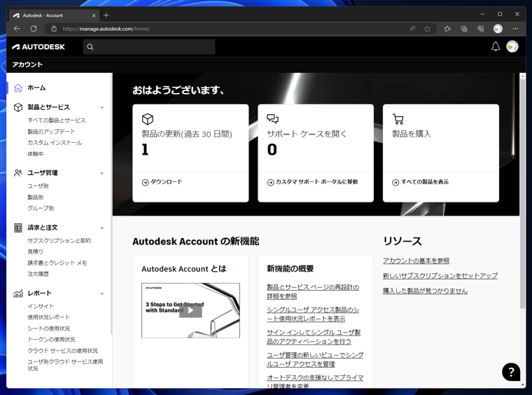The width and height of the screenshot is (532, 395).
Task: Collapse the 請求と注文 section chevron
Action: [x=101, y=228]
